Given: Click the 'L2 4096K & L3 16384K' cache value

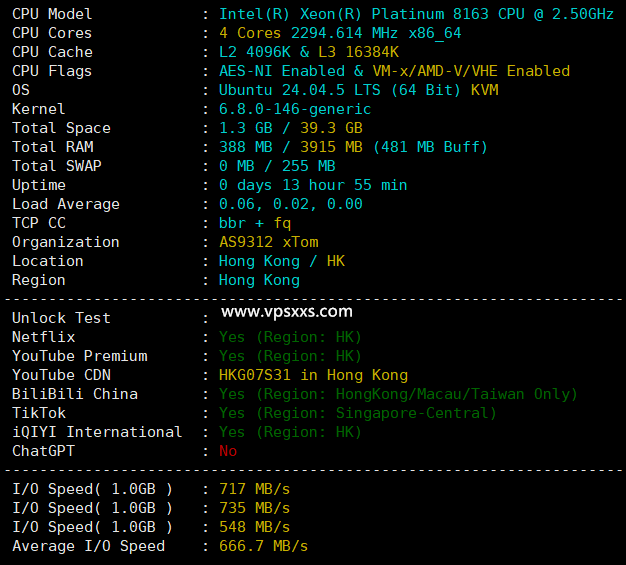Looking at the screenshot, I should click(309, 52).
